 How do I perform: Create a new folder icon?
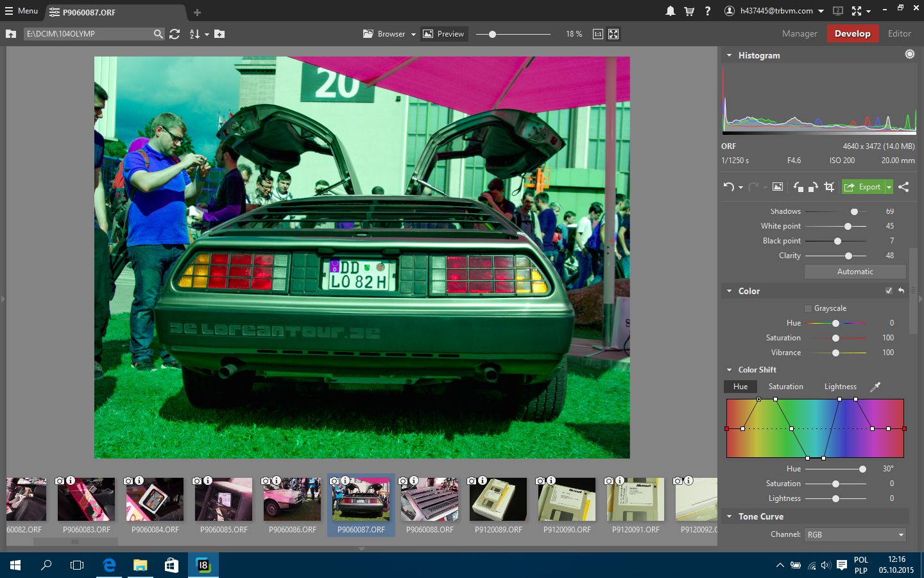click(219, 34)
